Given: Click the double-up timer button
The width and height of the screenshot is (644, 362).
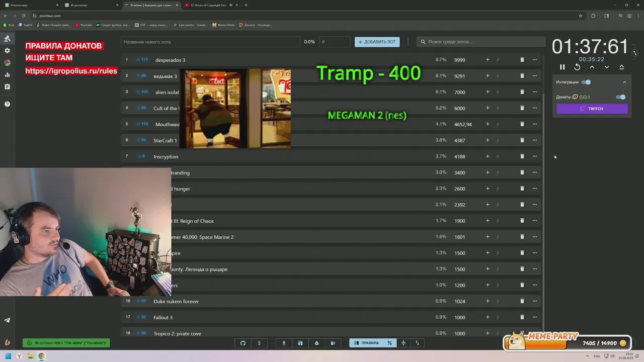Looking at the screenshot, I should click(621, 67).
